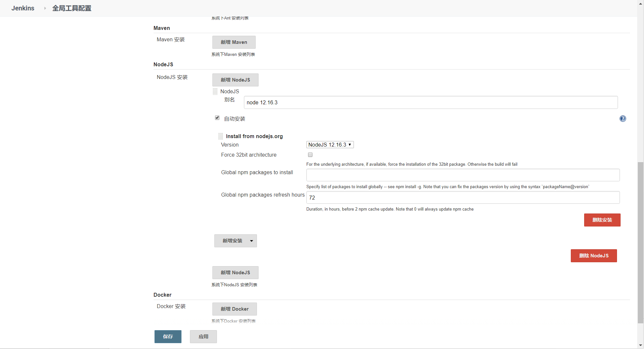Save configuration with 保存 button
The image size is (644, 349).
pyautogui.click(x=168, y=337)
